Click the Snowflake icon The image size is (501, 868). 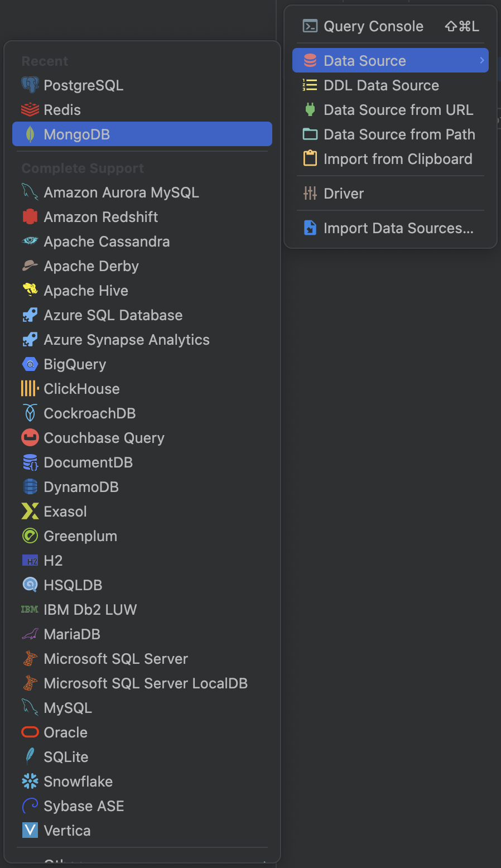(x=30, y=782)
